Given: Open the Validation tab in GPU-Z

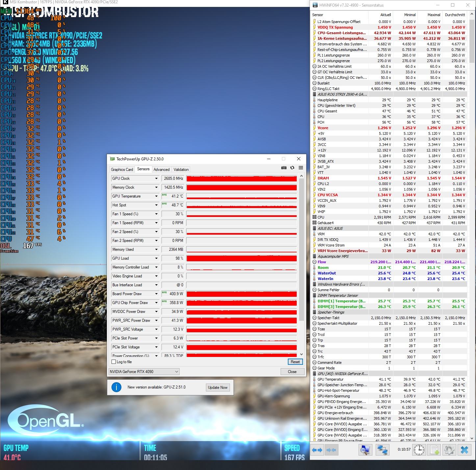Looking at the screenshot, I should pyautogui.click(x=181, y=170).
